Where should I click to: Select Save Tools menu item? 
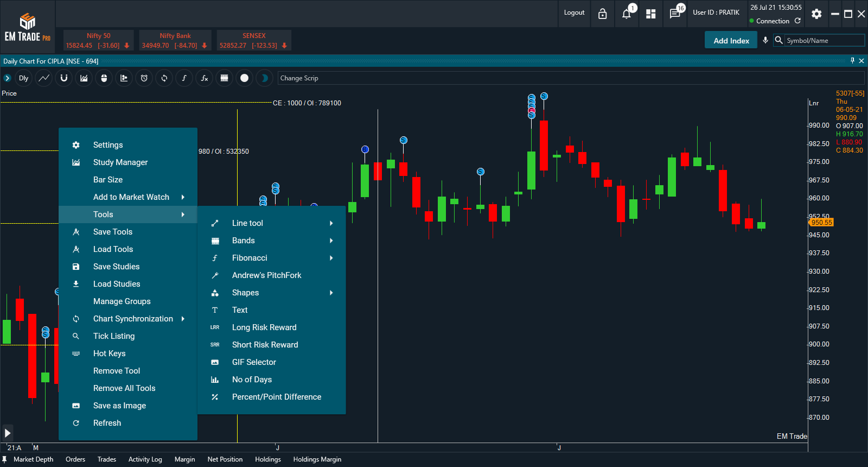[x=128, y=232]
